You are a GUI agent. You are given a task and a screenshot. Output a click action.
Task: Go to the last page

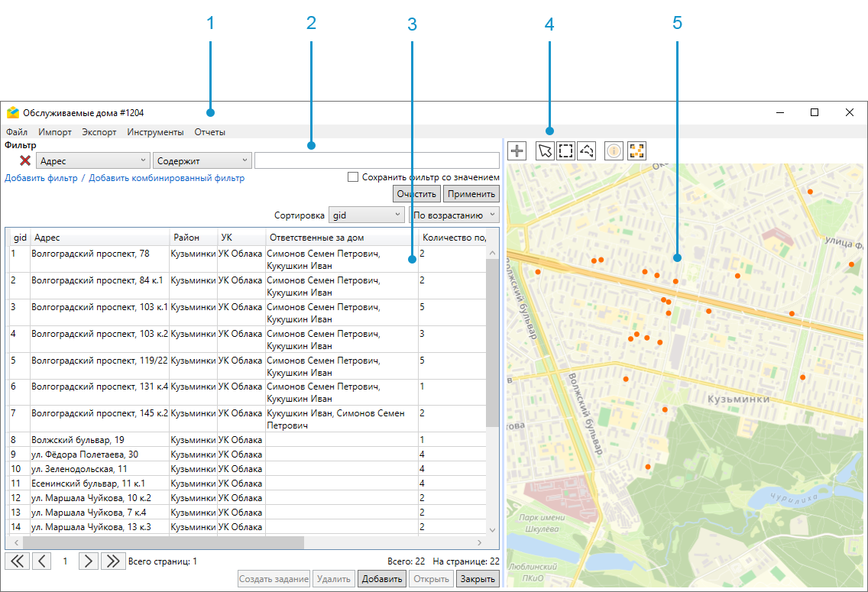[112, 561]
